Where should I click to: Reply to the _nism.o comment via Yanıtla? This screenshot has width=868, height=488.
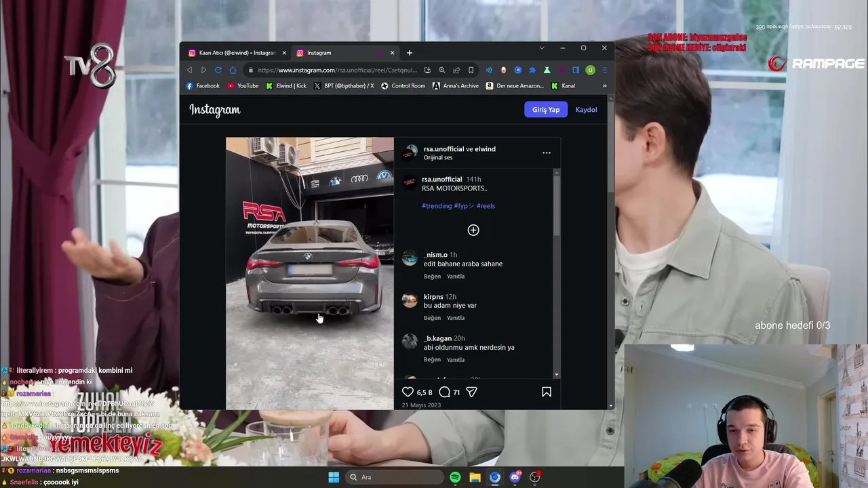(455, 277)
